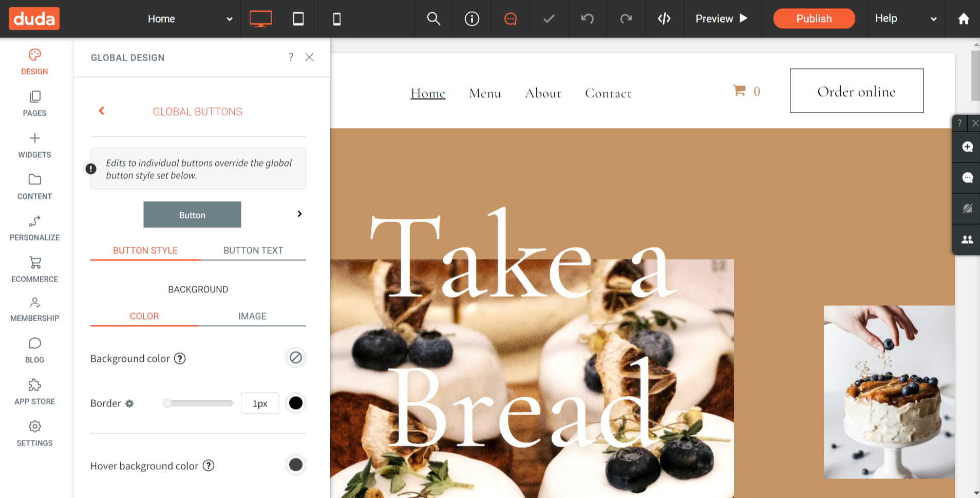This screenshot has width=980, height=498.
Task: Publish the website
Action: (814, 19)
